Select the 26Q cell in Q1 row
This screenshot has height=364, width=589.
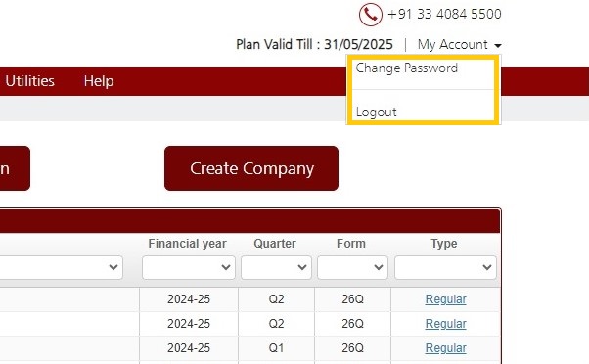click(x=352, y=348)
